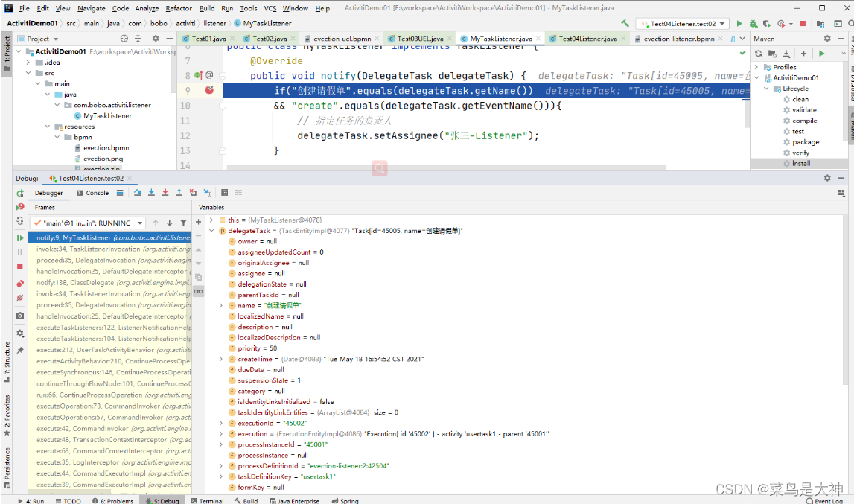Run with Coverage from main toolbar

click(767, 23)
